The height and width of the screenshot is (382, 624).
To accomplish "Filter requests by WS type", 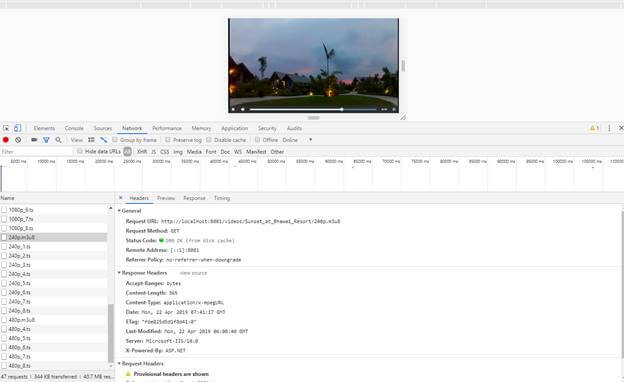I will (238, 152).
